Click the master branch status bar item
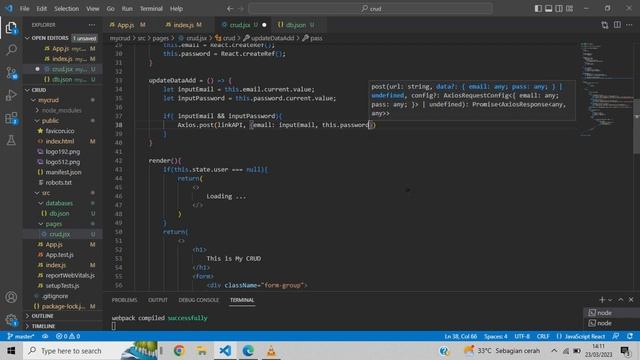Screen dimensions: 640x360 (x=20, y=336)
